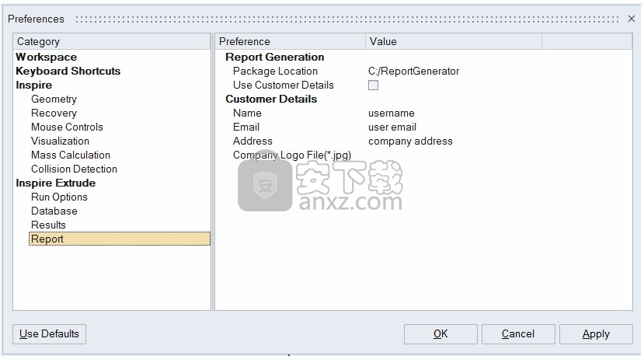Screen dimensions: 644x363
Task: Select the Visualization category
Action: coord(60,141)
